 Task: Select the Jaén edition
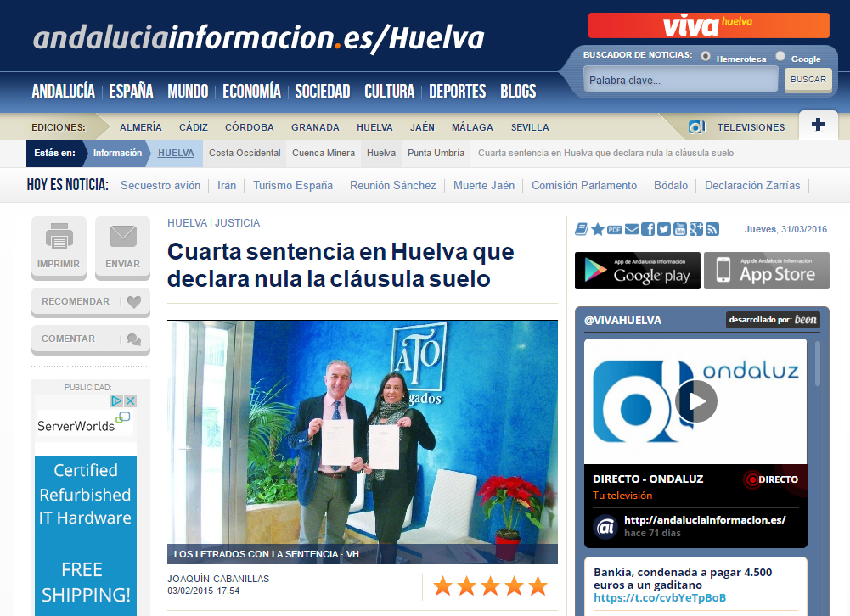422,127
